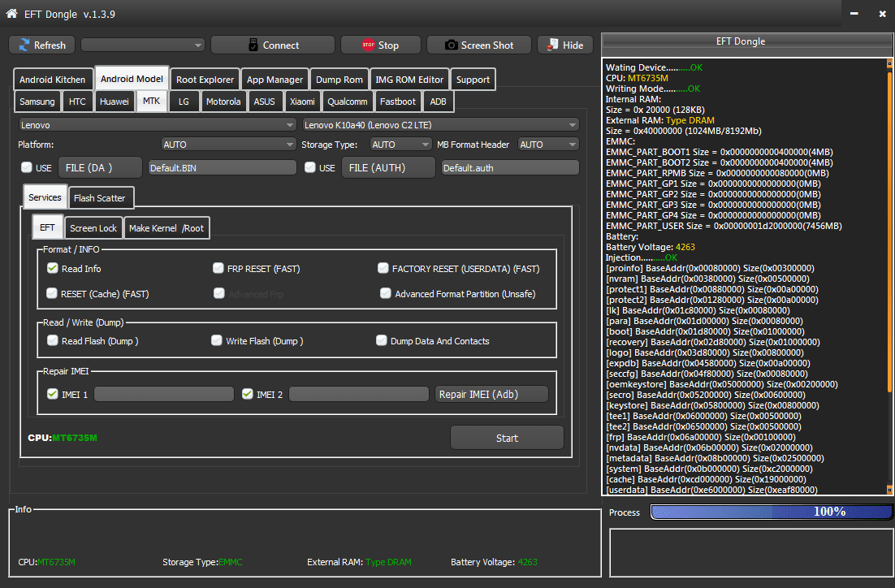Image resolution: width=895 pixels, height=588 pixels.
Task: Open the Lenovo brand dropdown
Action: point(157,124)
